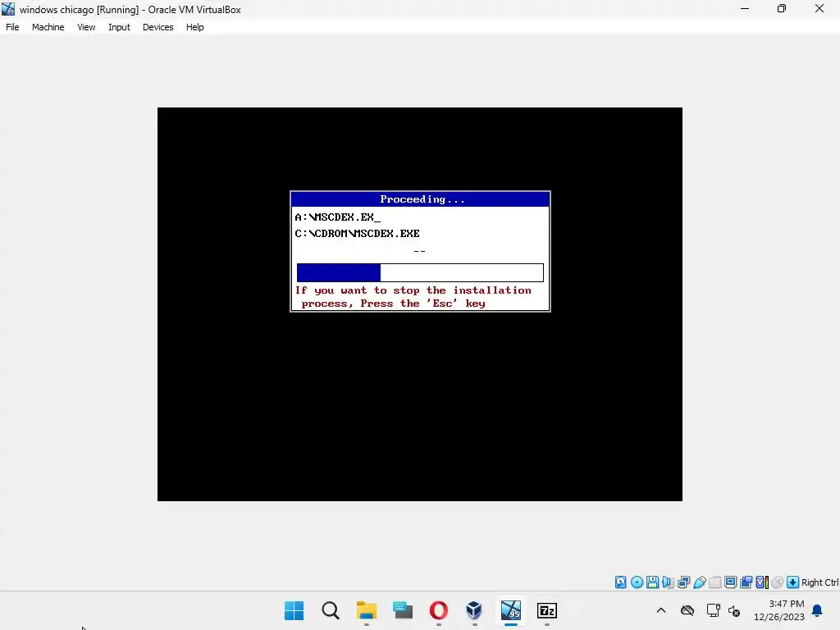This screenshot has width=840, height=630.
Task: Show hidden system tray icons
Action: [x=661, y=610]
